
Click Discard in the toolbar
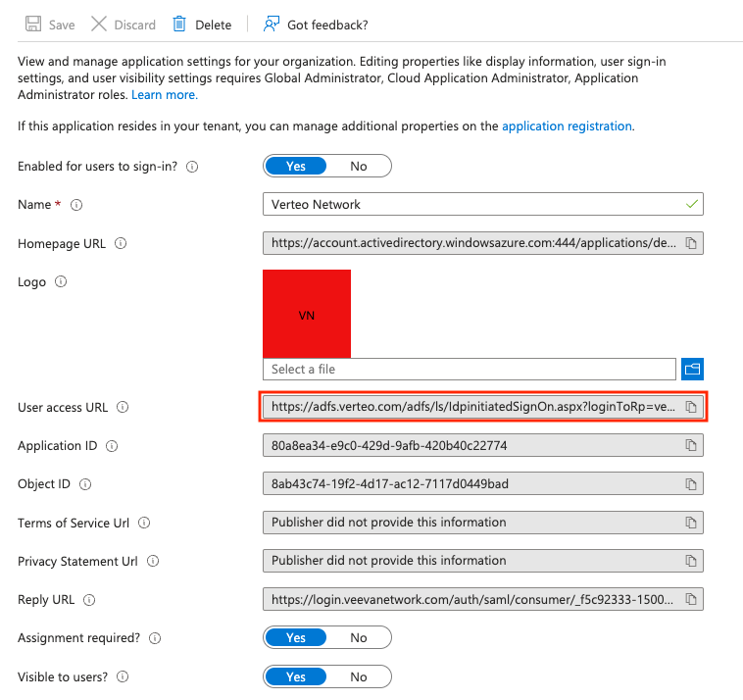(124, 25)
